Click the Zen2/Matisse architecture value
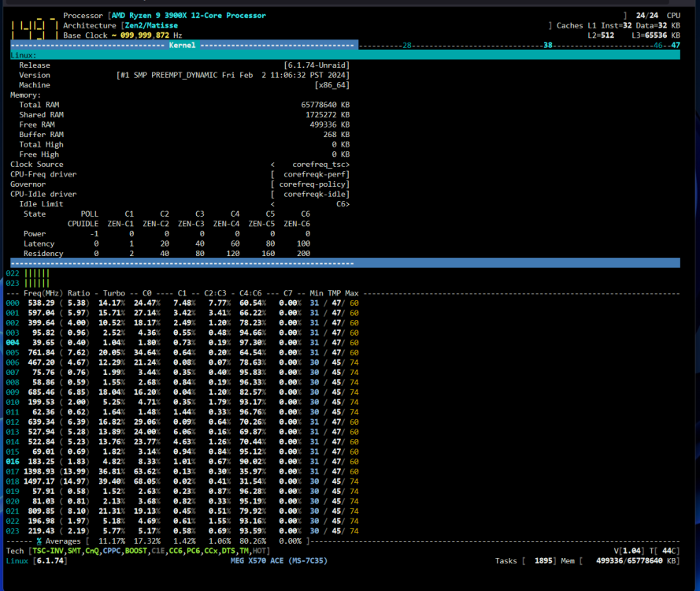 [151, 25]
